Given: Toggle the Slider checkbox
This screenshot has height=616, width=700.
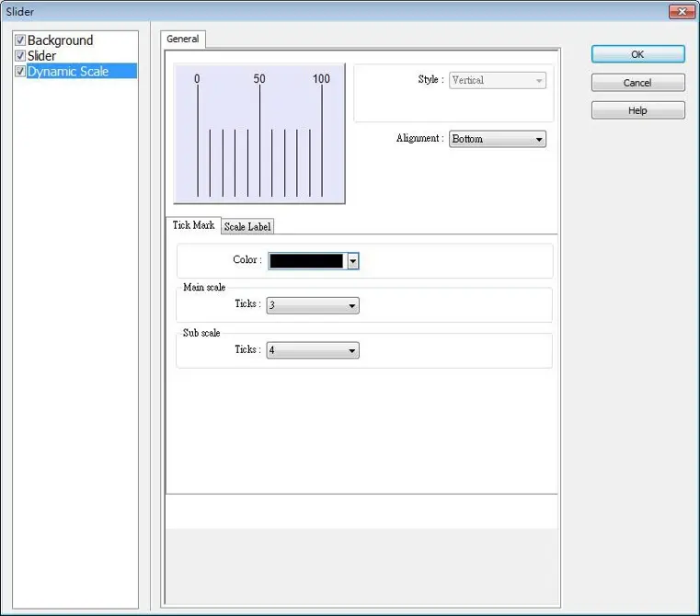Looking at the screenshot, I should 19,55.
